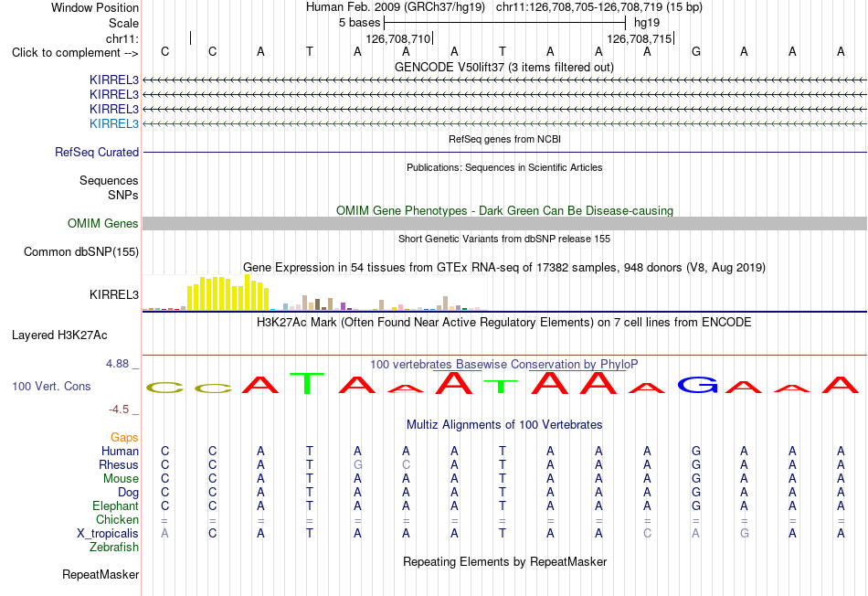
Task: Open 'Publications: Sequences in Scientific Articles' title
Action: coord(504,167)
